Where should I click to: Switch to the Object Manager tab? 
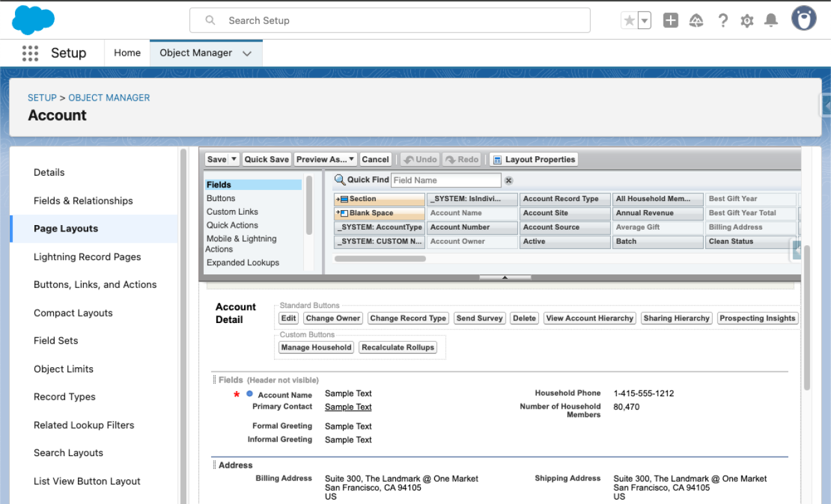[x=195, y=53]
